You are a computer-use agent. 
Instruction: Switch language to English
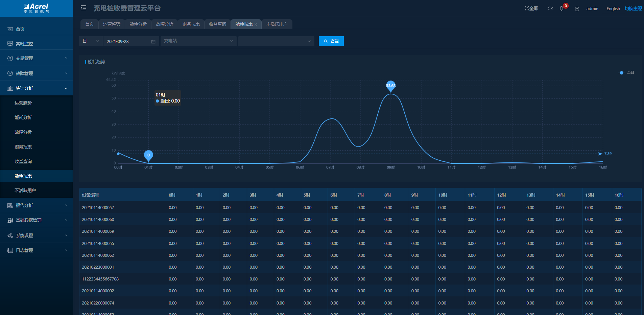coord(613,8)
